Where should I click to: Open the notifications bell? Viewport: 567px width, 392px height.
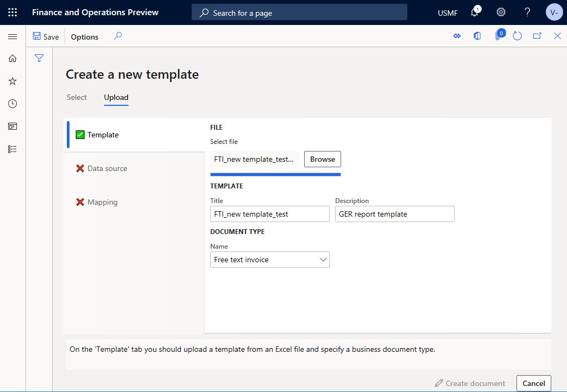pyautogui.click(x=475, y=12)
